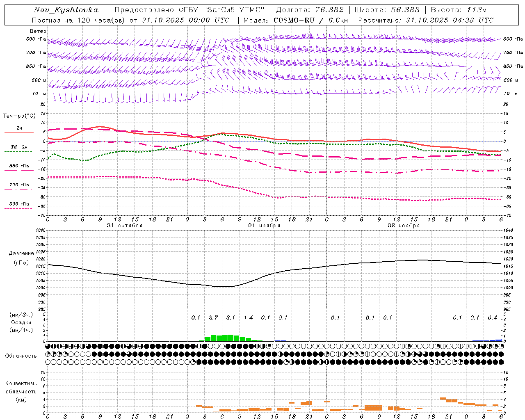Screen dimensions: 525x420
Task: Click the Облачность cloud cover label
Action: click(21, 356)
